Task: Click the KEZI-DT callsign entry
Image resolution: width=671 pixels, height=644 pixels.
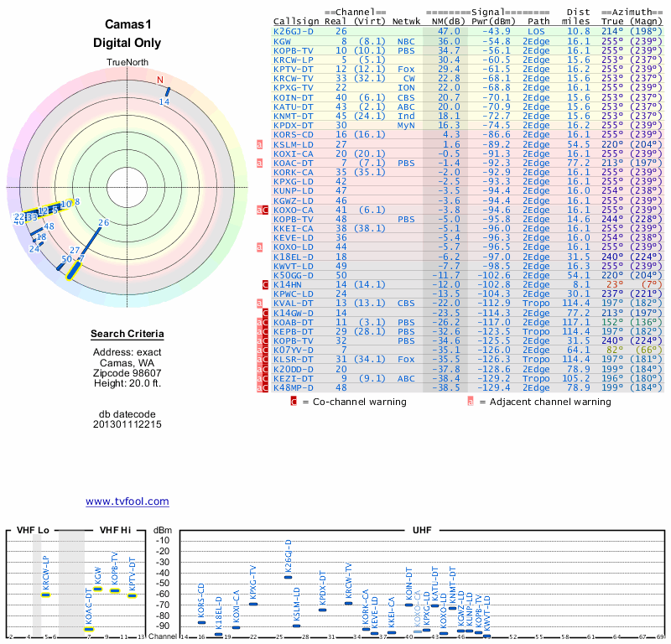Action: tap(294, 379)
